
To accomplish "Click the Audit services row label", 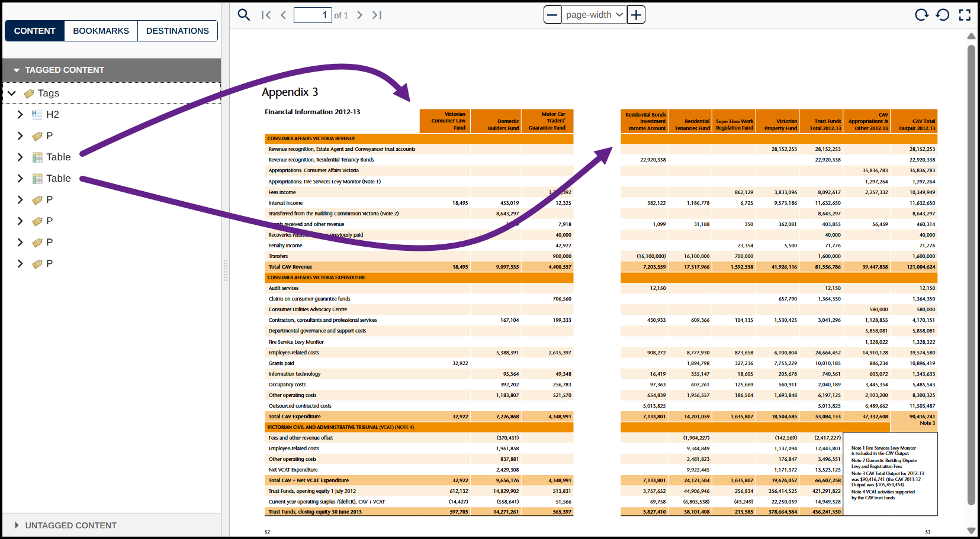I will [x=283, y=288].
